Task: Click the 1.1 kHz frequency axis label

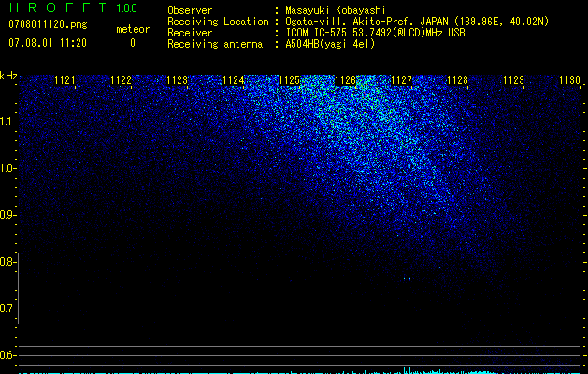Action: pos(7,122)
